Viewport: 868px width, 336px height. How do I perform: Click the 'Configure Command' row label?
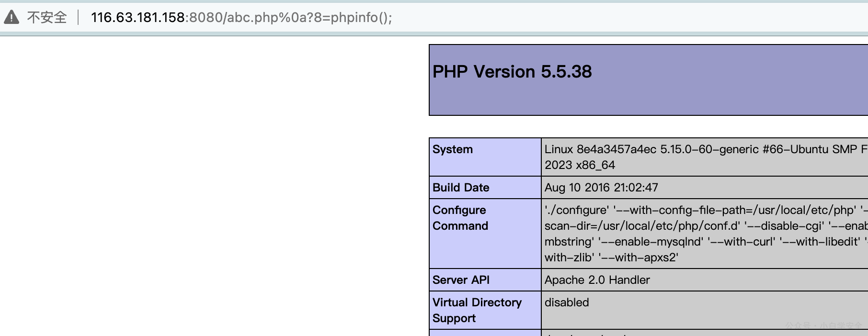pyautogui.click(x=460, y=218)
